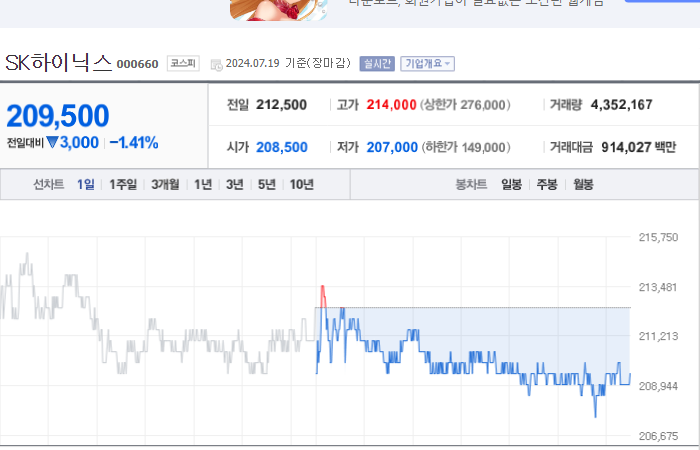Select the 1일 line chart tab
700x450 pixels.
coord(86,184)
